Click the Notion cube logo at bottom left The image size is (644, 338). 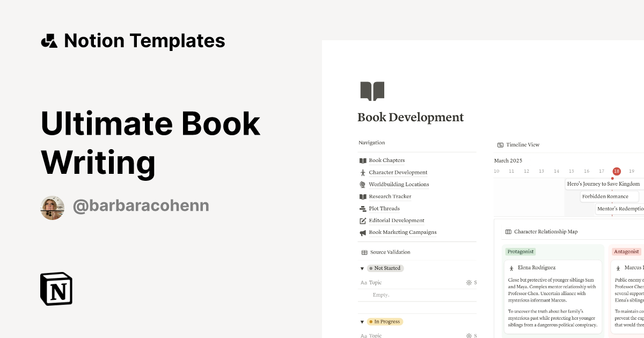coord(56,289)
